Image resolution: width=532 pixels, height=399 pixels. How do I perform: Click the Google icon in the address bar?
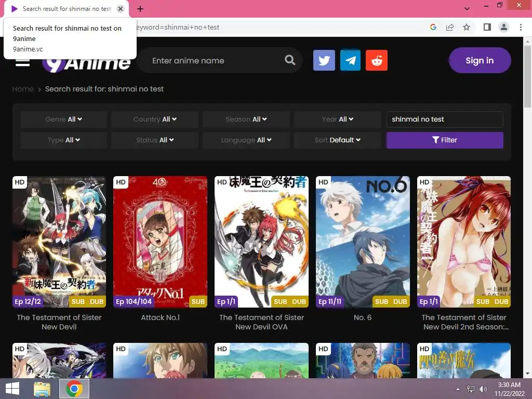point(433,27)
